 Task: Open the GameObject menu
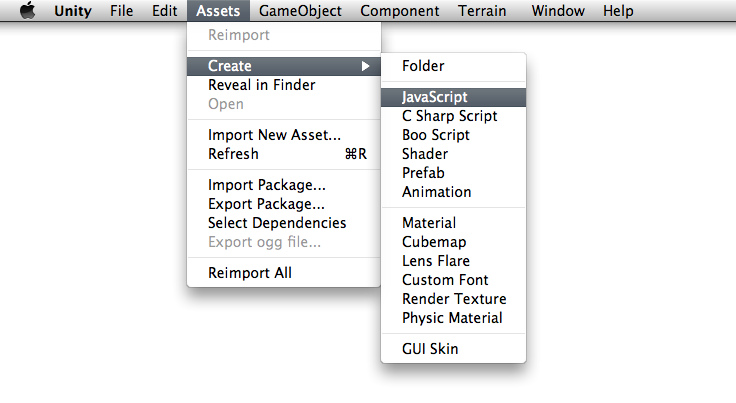point(300,10)
